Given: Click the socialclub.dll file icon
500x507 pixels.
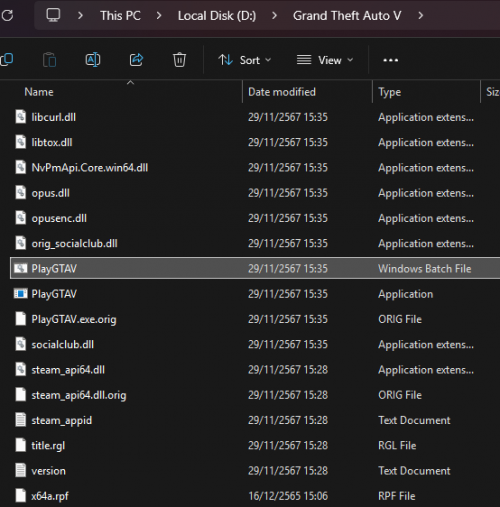Looking at the screenshot, I should tap(21, 344).
